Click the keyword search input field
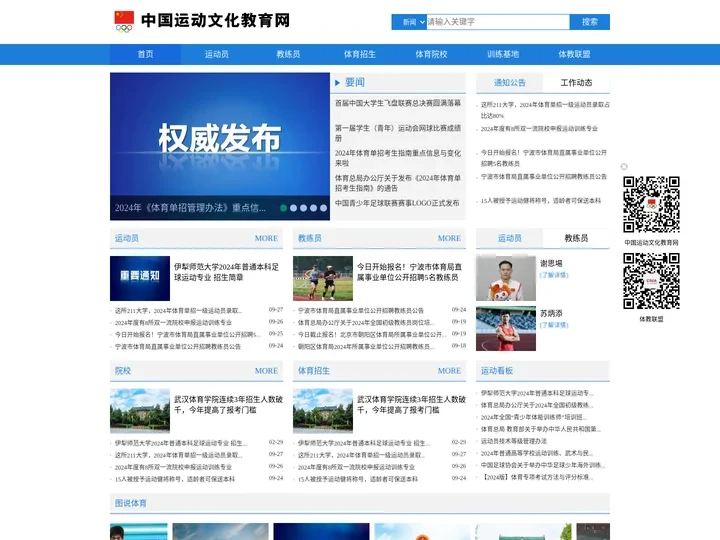The width and height of the screenshot is (720, 540). coord(498,22)
